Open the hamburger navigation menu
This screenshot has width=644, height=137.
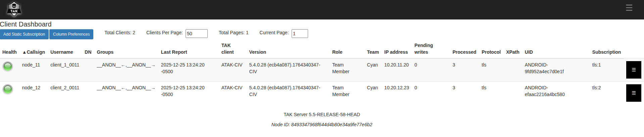pos(629,8)
